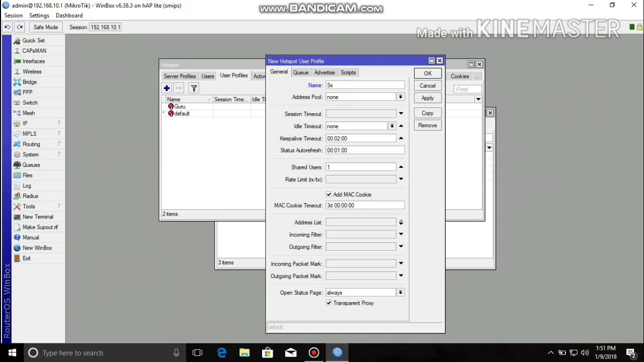Click the Find field in Hotspot window
The image size is (644, 362).
[468, 89]
